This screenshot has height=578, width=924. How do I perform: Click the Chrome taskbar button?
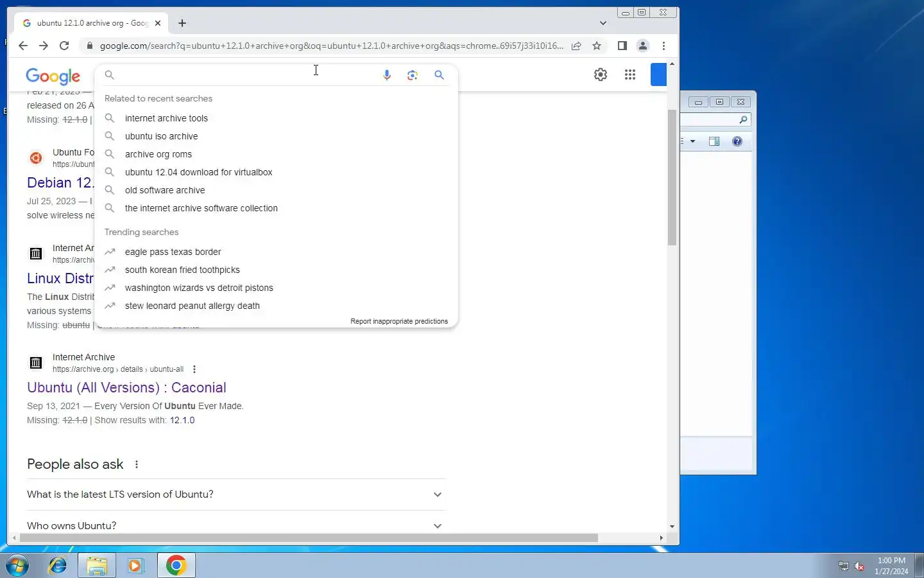(176, 565)
